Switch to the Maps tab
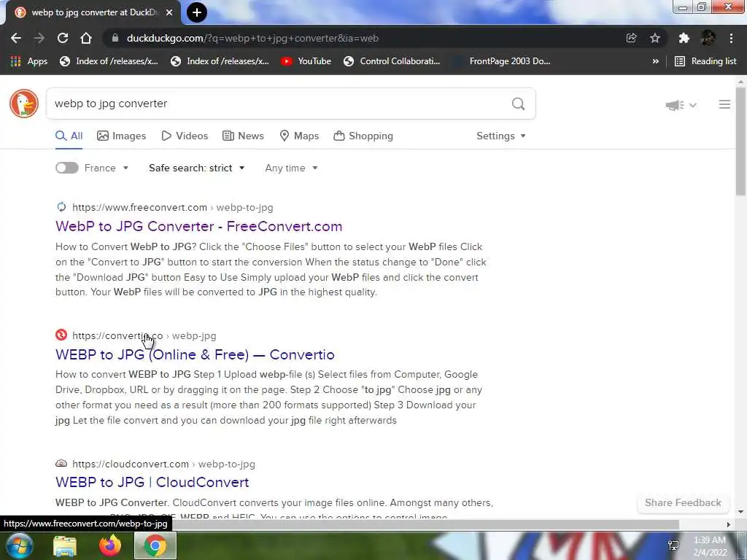 click(x=299, y=136)
